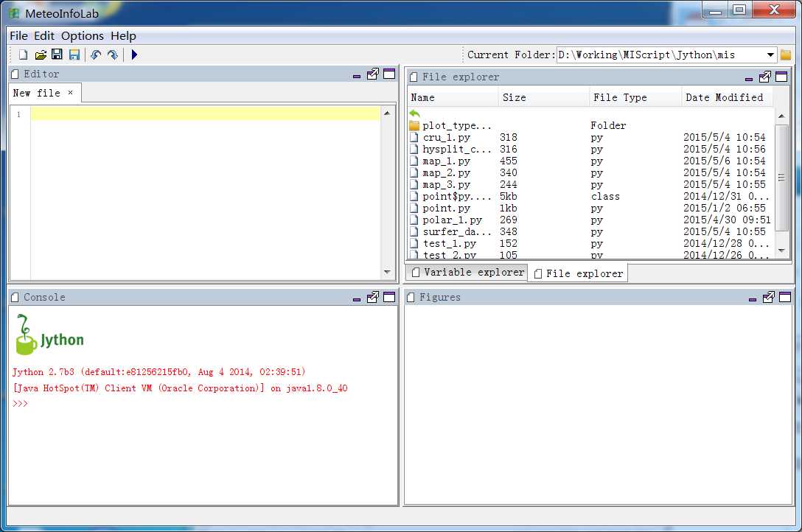Sort files by Date Modified column header

click(x=728, y=97)
